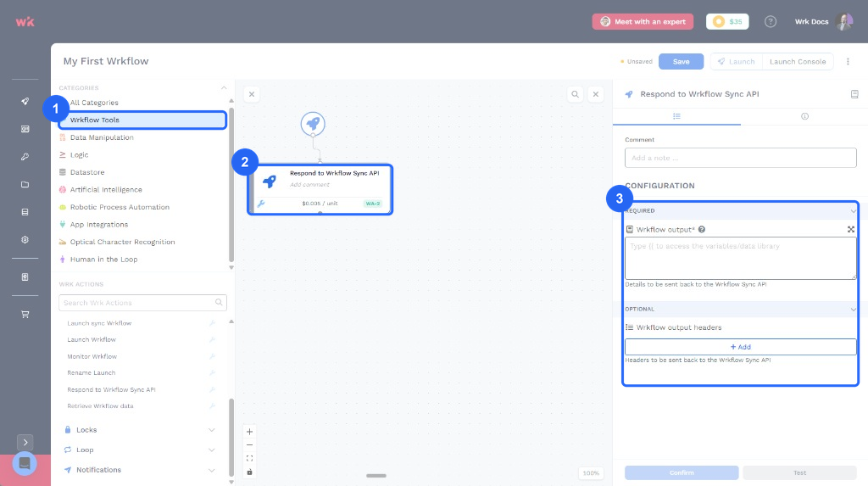Close the canvas with the X button near search
This screenshot has height=486, width=868.
pyautogui.click(x=596, y=94)
